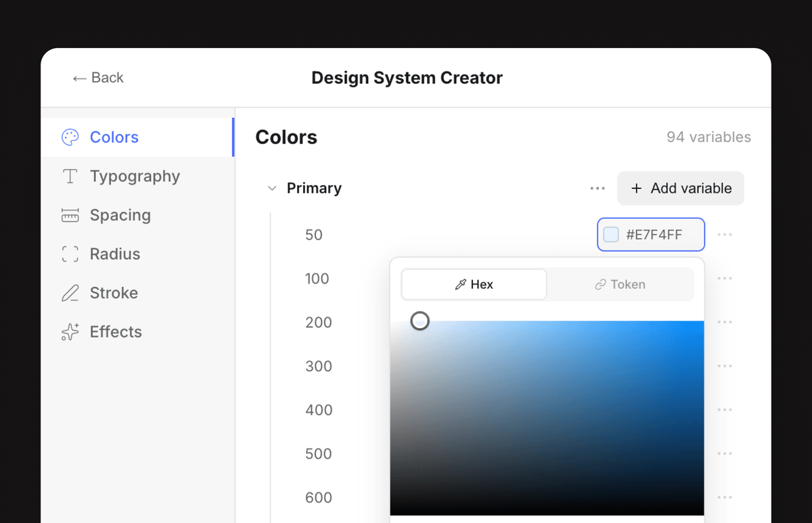Open more options for variable 100
The image size is (812, 523).
tap(725, 279)
